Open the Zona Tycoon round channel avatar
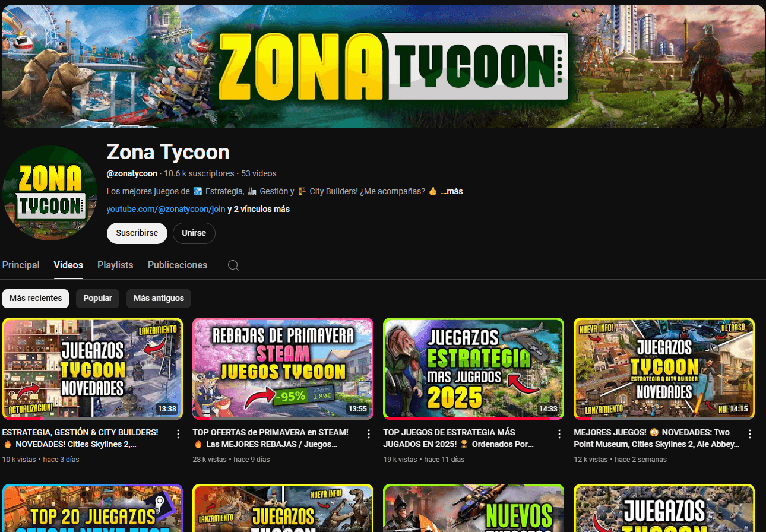This screenshot has width=766, height=532. (x=50, y=193)
